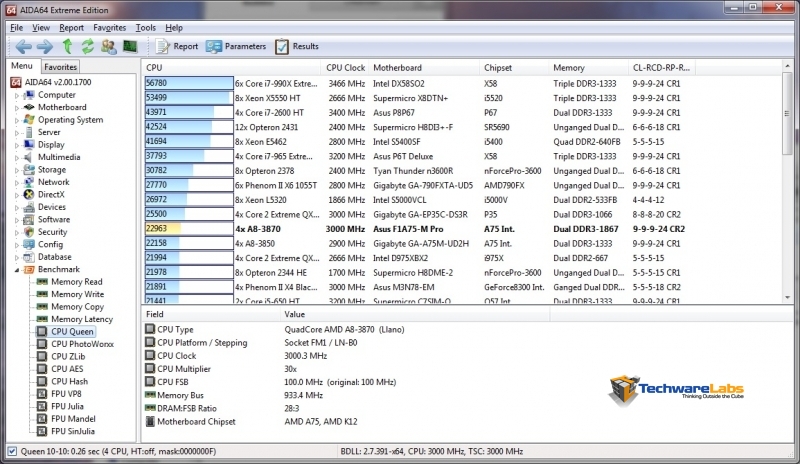This screenshot has height=464, width=800.
Task: Click the Results toolbar button
Action: click(x=296, y=46)
